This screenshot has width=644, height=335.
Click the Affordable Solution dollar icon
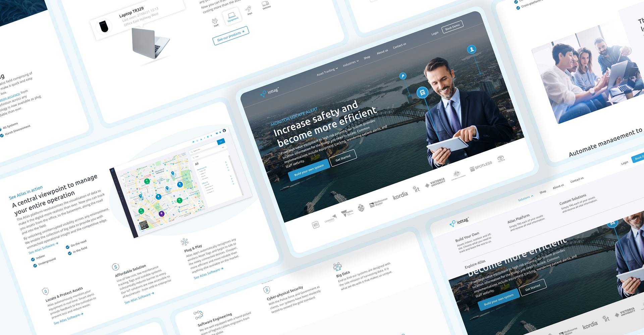pyautogui.click(x=116, y=267)
